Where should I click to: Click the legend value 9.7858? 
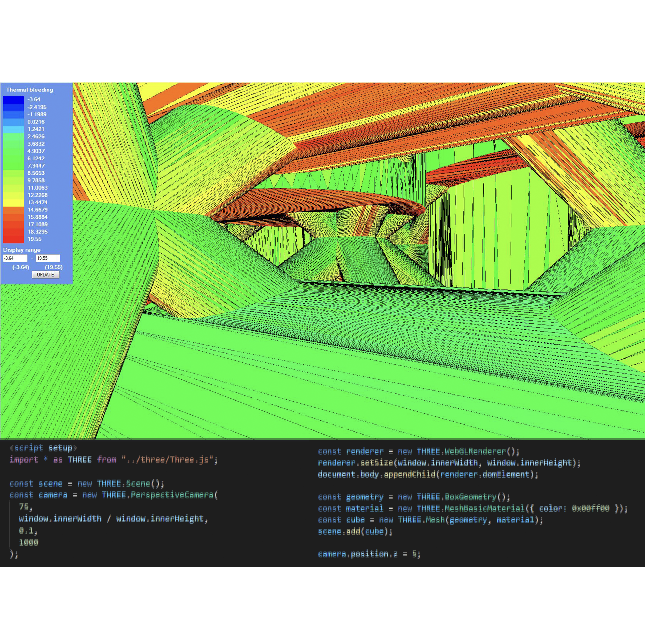point(36,180)
